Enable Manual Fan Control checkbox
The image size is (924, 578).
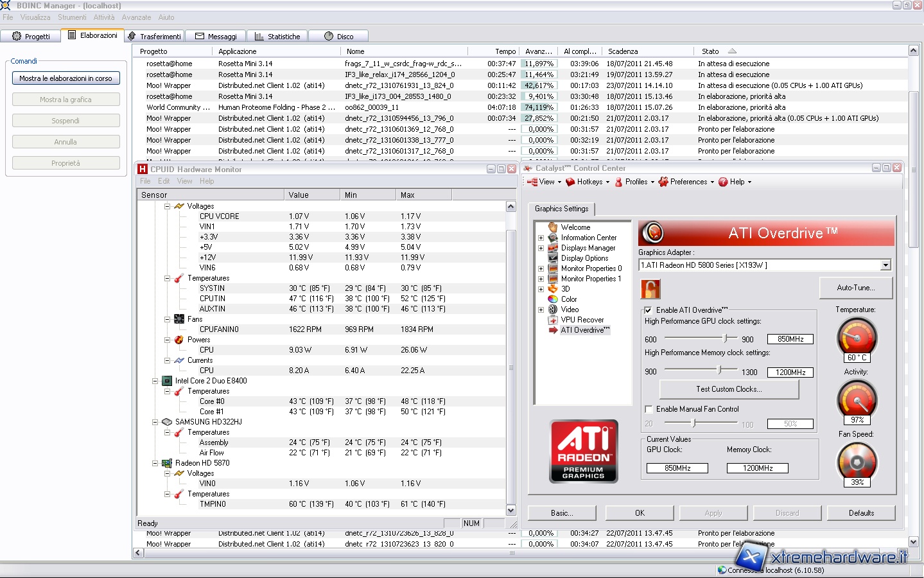(649, 409)
